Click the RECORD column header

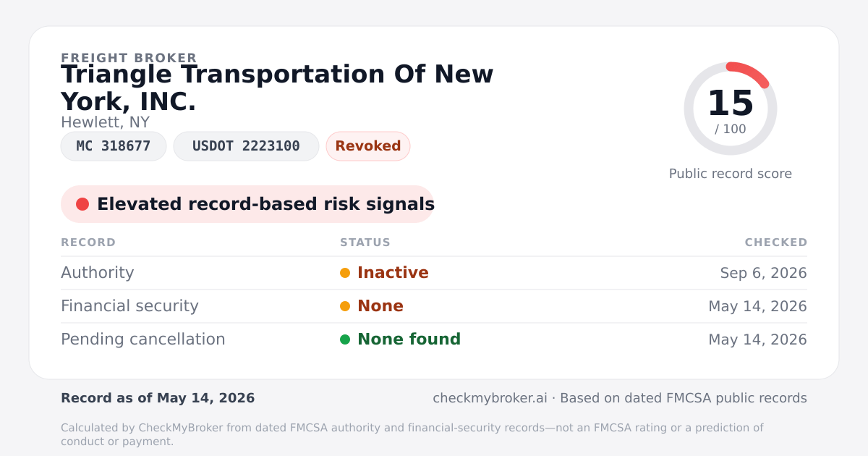[x=88, y=242]
